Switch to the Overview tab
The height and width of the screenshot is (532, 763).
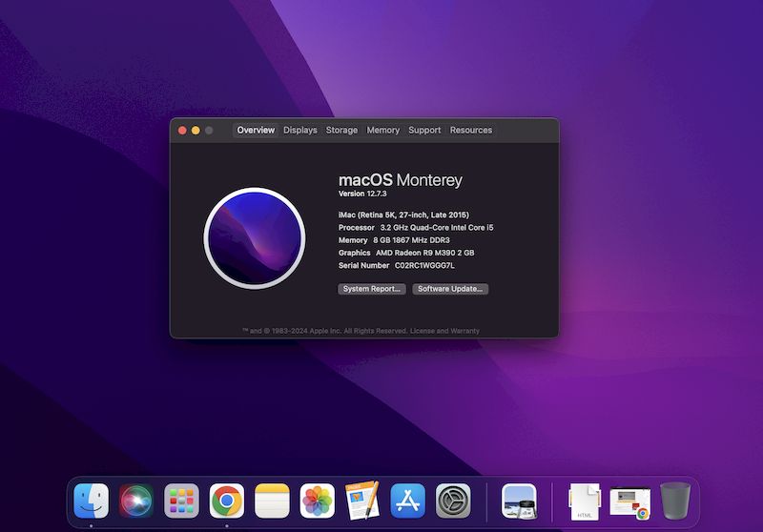point(256,131)
